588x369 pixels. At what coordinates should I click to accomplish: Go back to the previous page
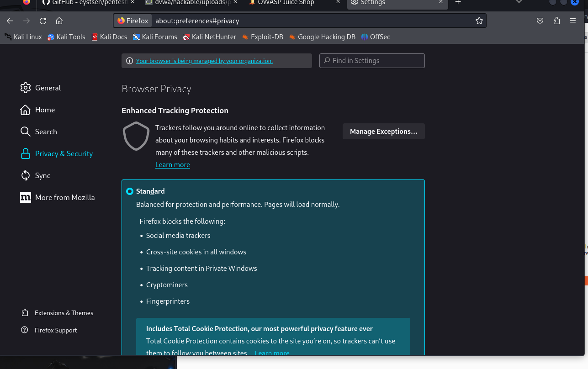pos(10,21)
